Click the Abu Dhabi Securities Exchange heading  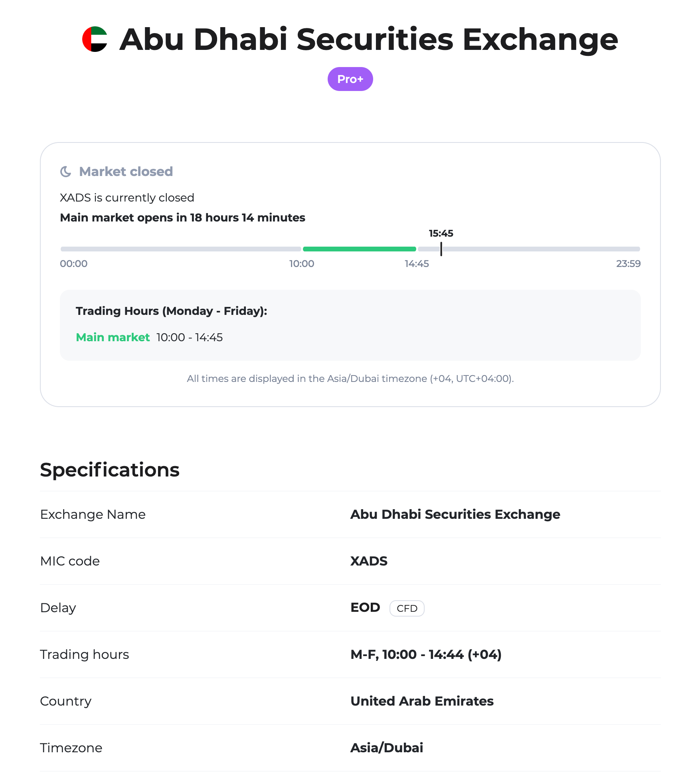368,40
